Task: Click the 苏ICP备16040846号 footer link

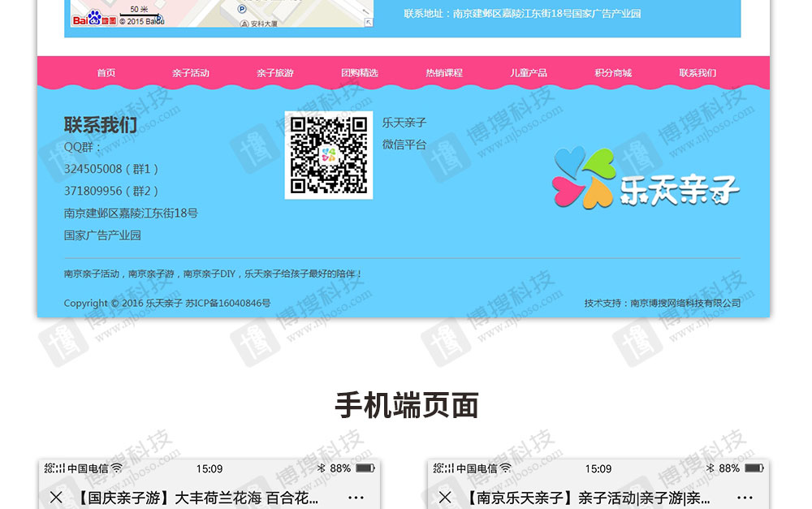Action: click(x=228, y=304)
